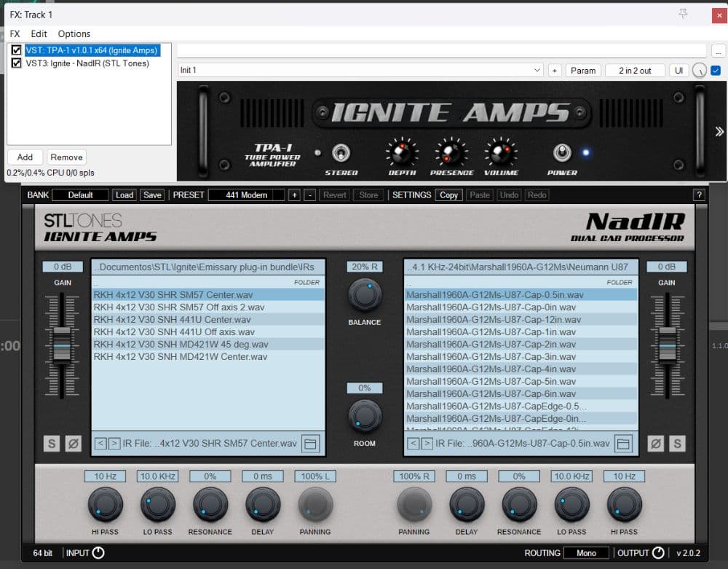Solo the right cab with its S button
This screenshot has height=569, width=728.
(677, 444)
